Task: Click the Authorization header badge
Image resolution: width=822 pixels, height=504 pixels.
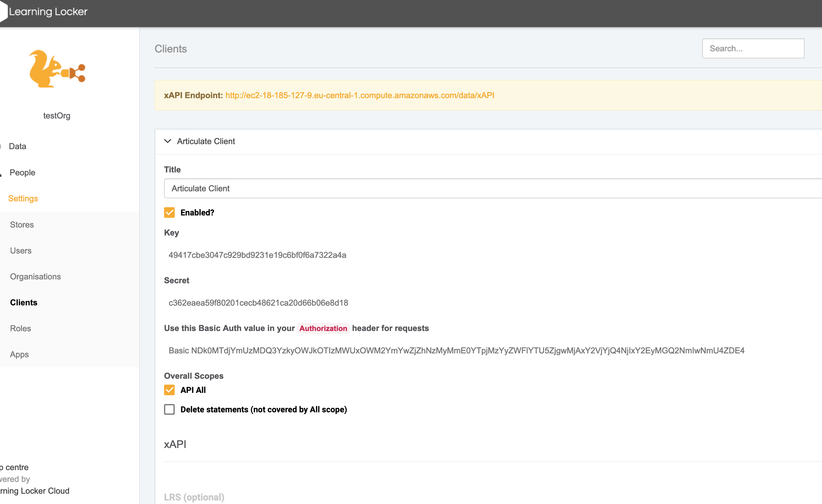Action: pyautogui.click(x=323, y=328)
